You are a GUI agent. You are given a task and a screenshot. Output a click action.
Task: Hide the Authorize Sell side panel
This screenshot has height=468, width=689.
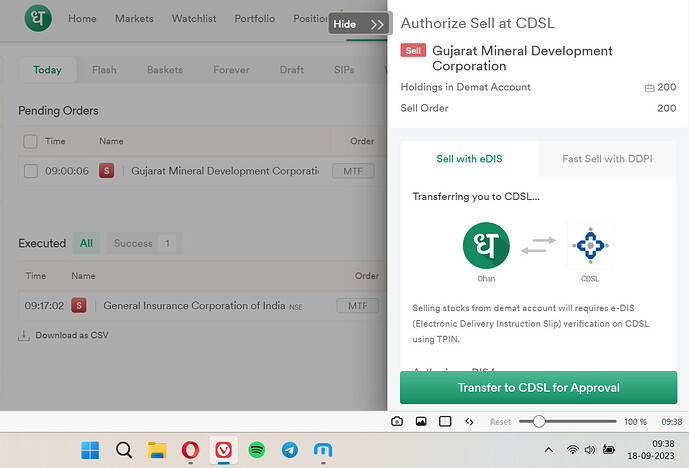click(359, 24)
